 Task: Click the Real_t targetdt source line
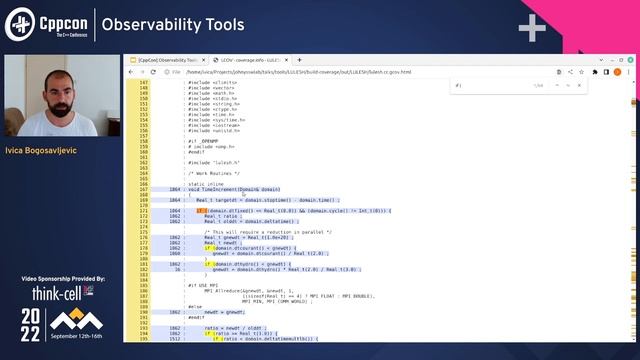(267, 200)
